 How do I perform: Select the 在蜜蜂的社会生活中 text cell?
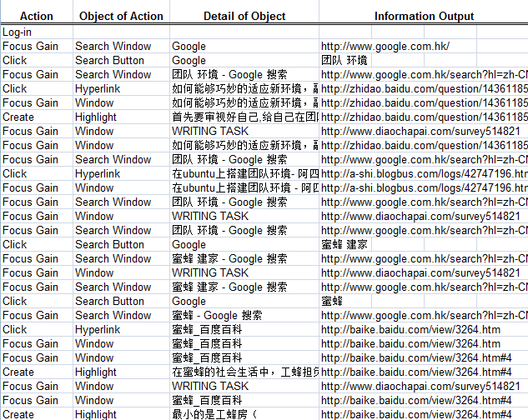[x=245, y=372]
